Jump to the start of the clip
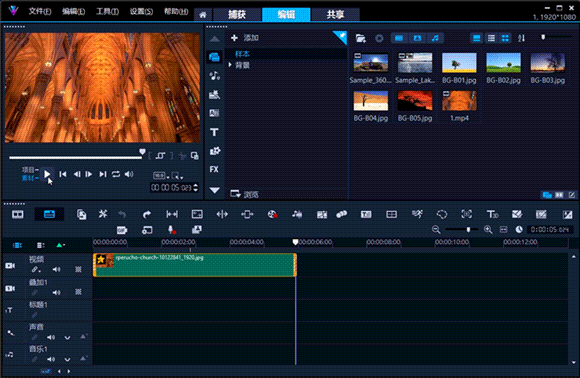Image resolution: width=580 pixels, height=378 pixels. 63,174
